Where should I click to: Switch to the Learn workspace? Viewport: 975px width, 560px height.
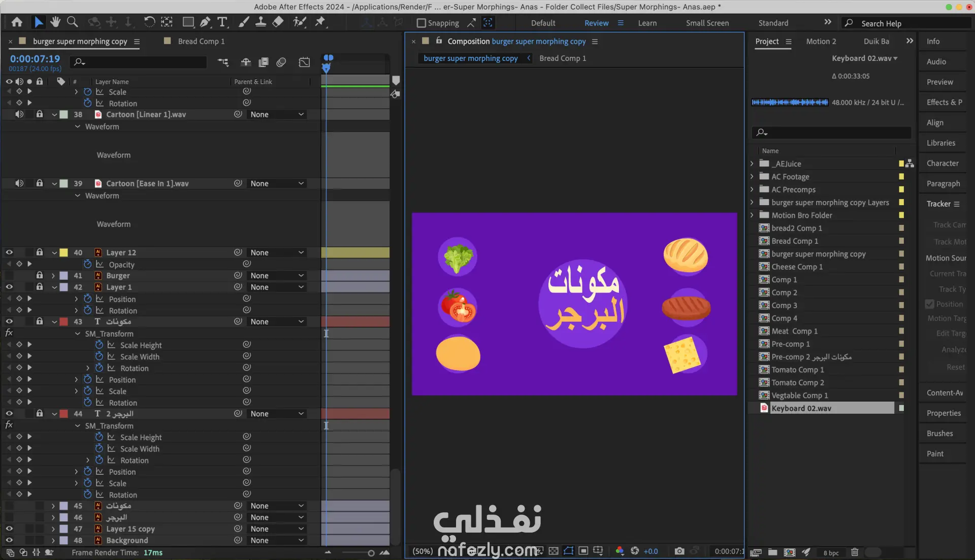(x=647, y=23)
